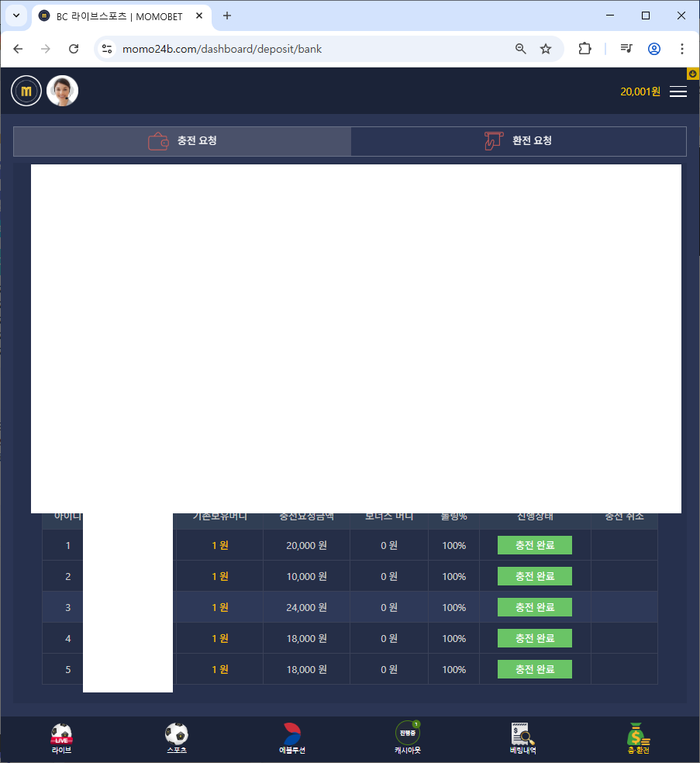Click 충전 완료 button for 24,000 원 row
Screen dimensions: 700x763
(x=534, y=607)
